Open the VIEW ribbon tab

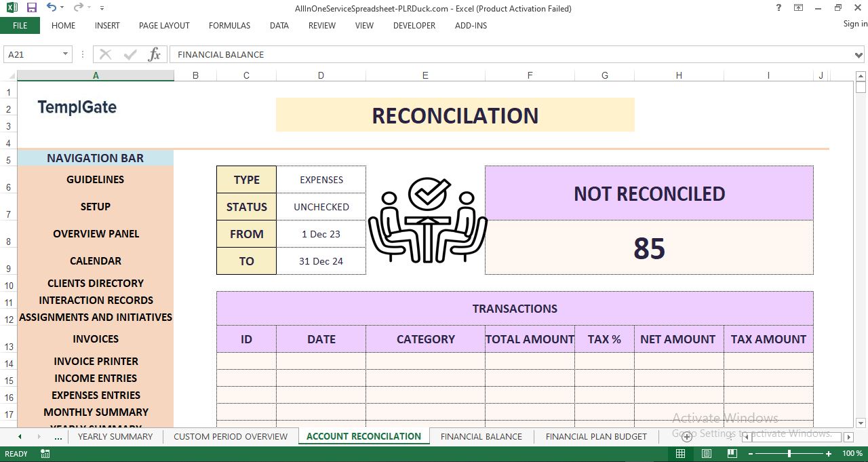point(364,26)
